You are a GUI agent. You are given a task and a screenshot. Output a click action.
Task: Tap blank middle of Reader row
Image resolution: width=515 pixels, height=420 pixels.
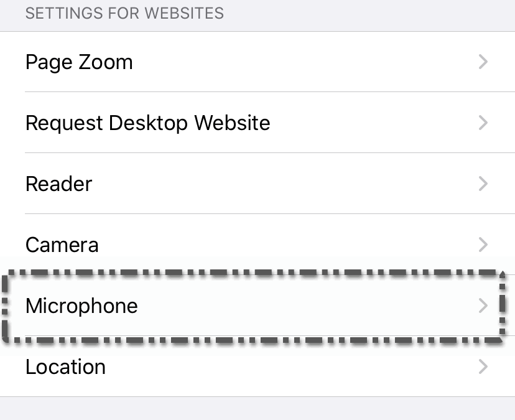coord(280,184)
